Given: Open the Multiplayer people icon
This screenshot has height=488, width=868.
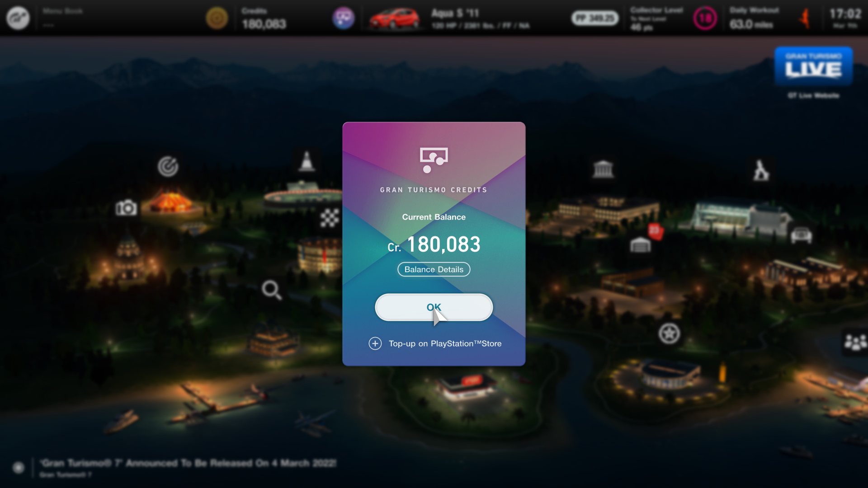Looking at the screenshot, I should coord(855,342).
